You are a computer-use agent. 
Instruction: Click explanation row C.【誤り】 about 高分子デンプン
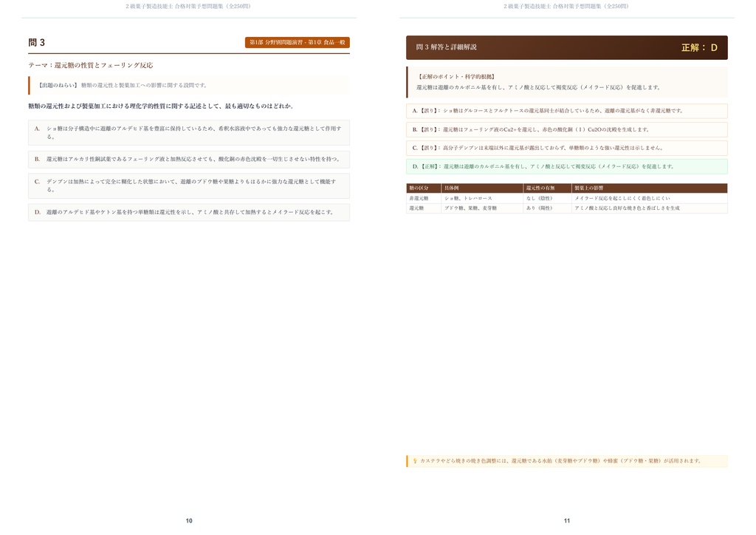click(567, 148)
